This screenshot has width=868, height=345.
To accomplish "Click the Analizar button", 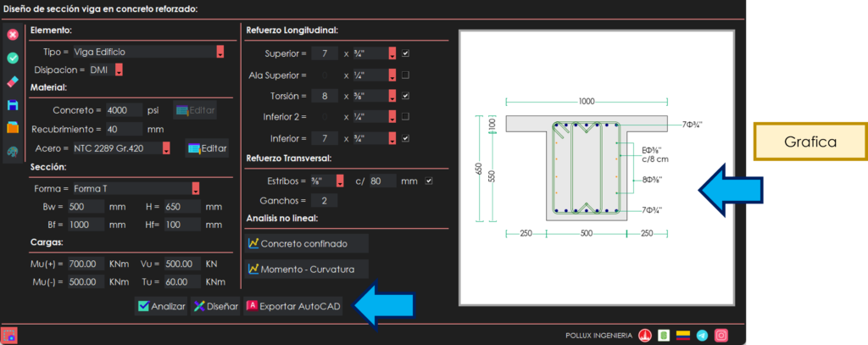I will tap(161, 307).
